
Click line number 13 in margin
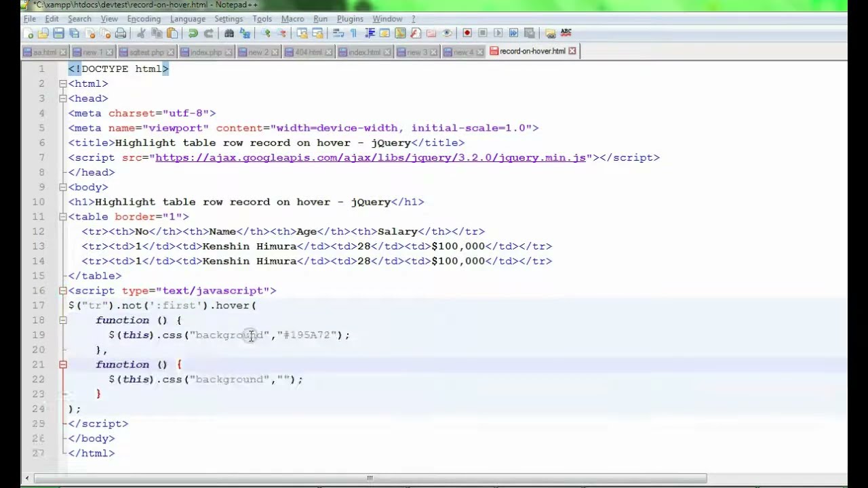(x=38, y=247)
